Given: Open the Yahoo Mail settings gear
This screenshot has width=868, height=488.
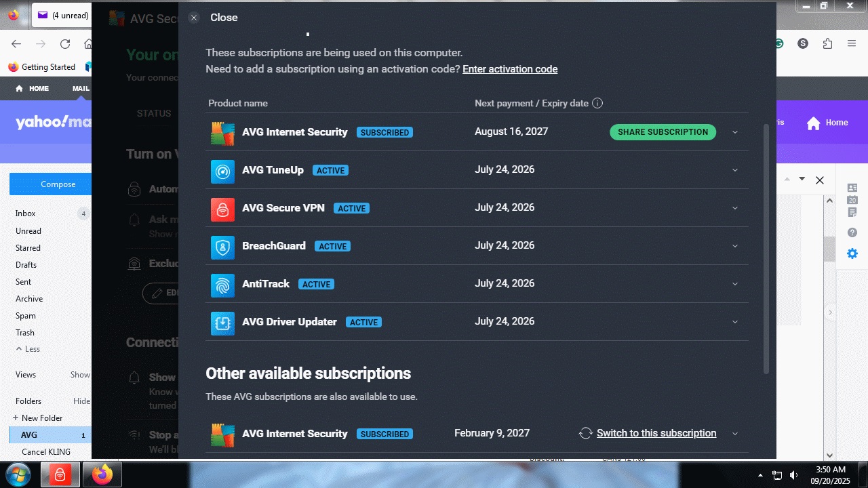Looking at the screenshot, I should point(852,253).
